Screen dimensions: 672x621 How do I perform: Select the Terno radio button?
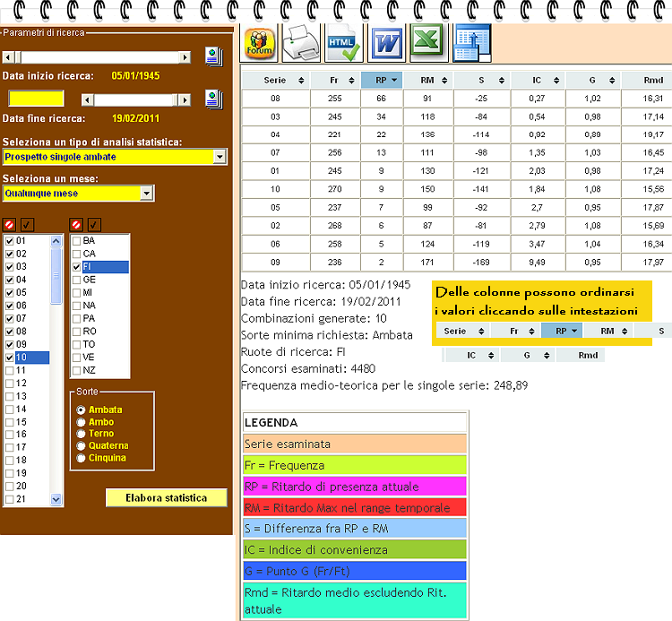click(x=81, y=434)
